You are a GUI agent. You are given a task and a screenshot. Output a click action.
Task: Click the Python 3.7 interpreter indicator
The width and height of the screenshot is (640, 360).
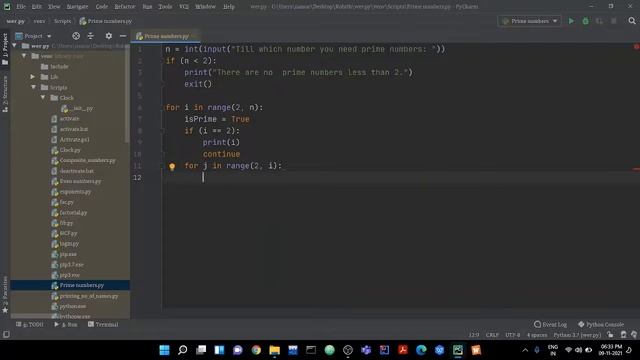(577, 335)
